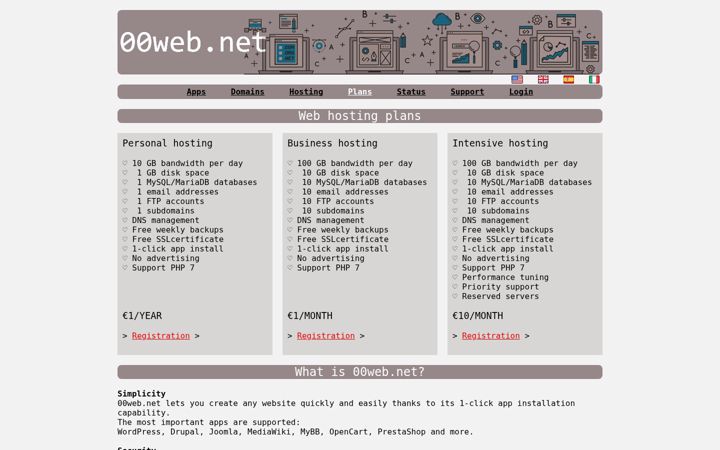
Task: Click the 'Intensive hosting' plan title
Action: click(501, 143)
